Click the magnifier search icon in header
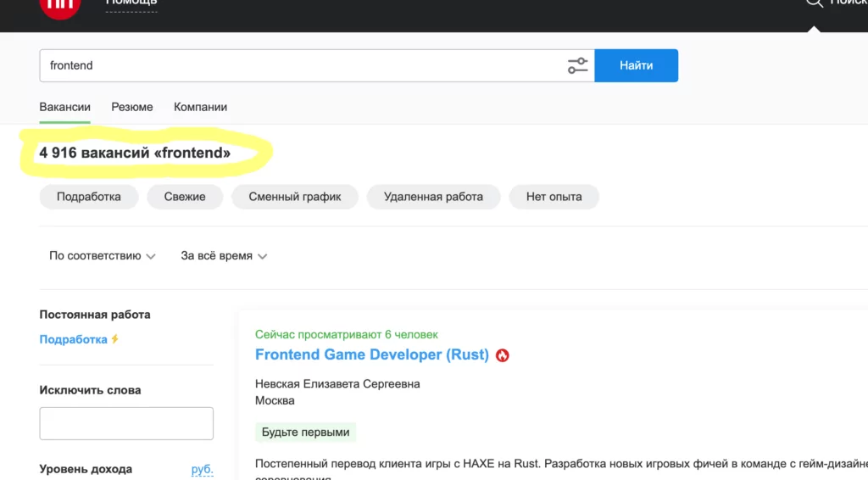 814,3
